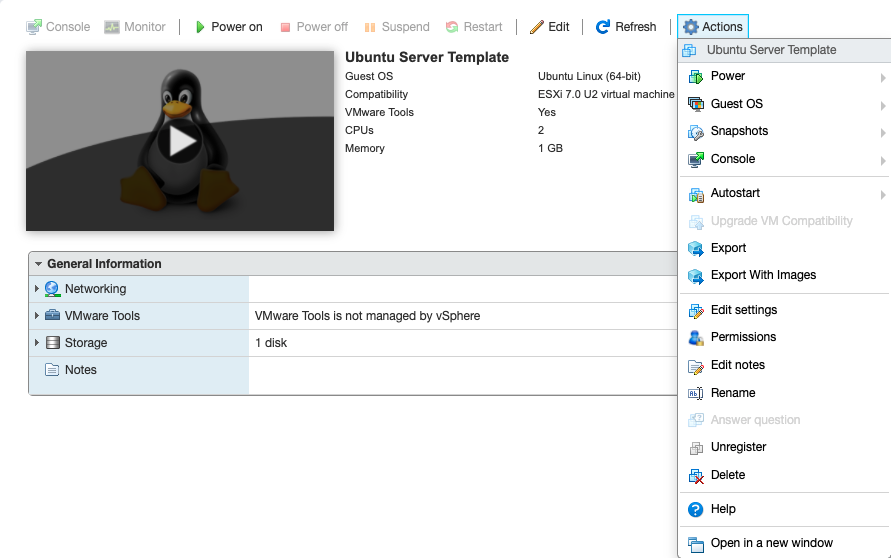Click the Actions gear icon

(x=690, y=27)
